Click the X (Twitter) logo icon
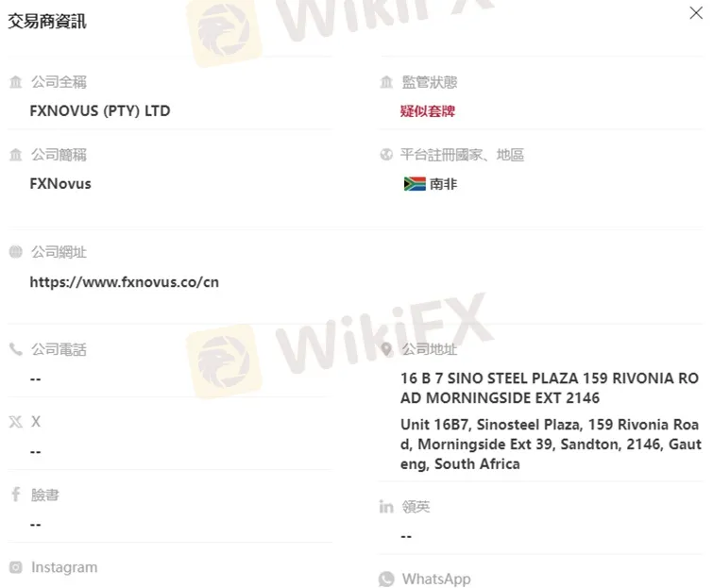713x588 pixels. click(x=15, y=422)
